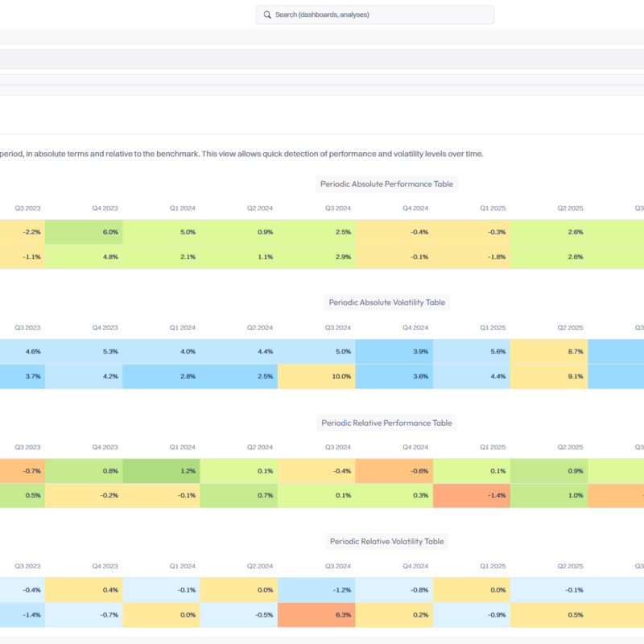Click the search magnifier icon
Image resolution: width=644 pixels, height=644 pixels.
(x=267, y=14)
